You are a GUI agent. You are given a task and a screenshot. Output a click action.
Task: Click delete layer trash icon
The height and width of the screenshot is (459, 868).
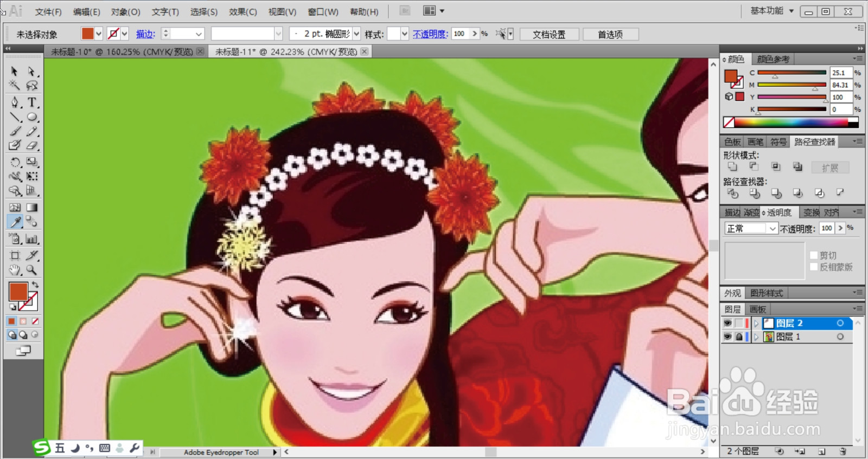click(843, 451)
